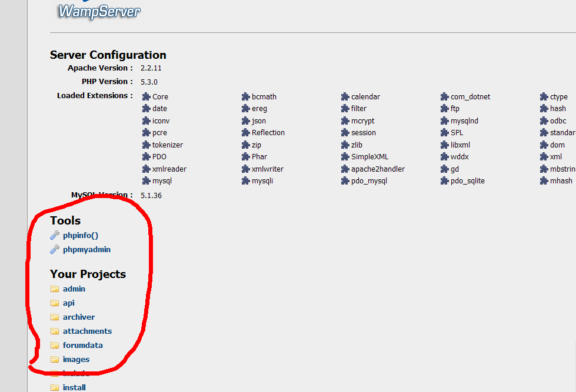Image resolution: width=576 pixels, height=392 pixels.
Task: Open the phpmyadmin tool link
Action: (86, 250)
